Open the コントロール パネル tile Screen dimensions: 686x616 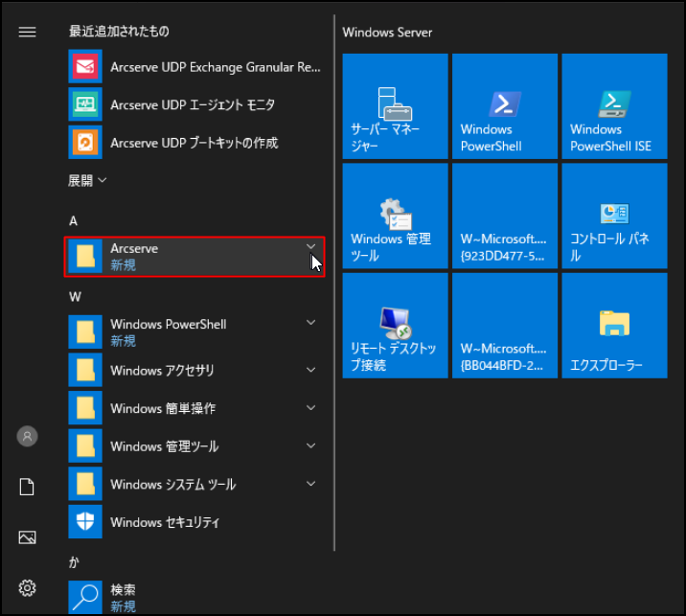[x=614, y=216]
